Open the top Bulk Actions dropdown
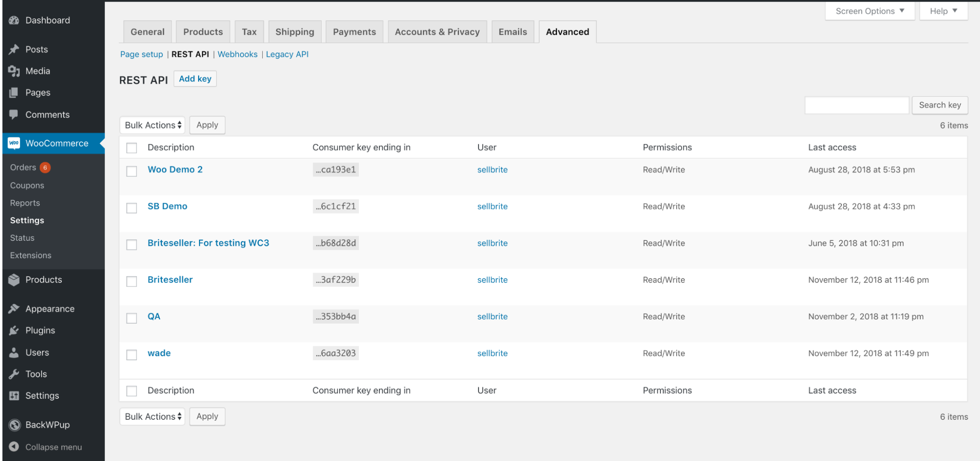This screenshot has width=980, height=461. point(152,125)
